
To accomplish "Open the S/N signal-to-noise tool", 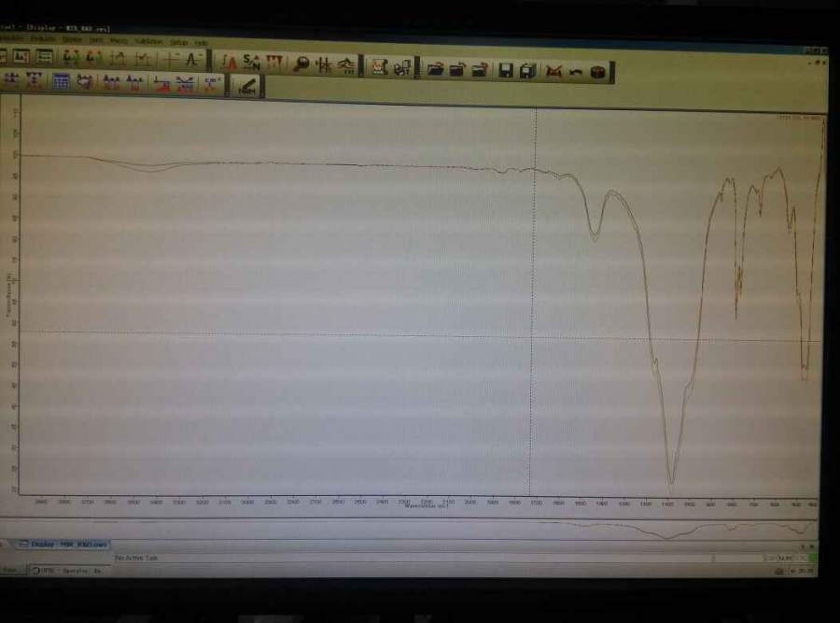I will 251,63.
